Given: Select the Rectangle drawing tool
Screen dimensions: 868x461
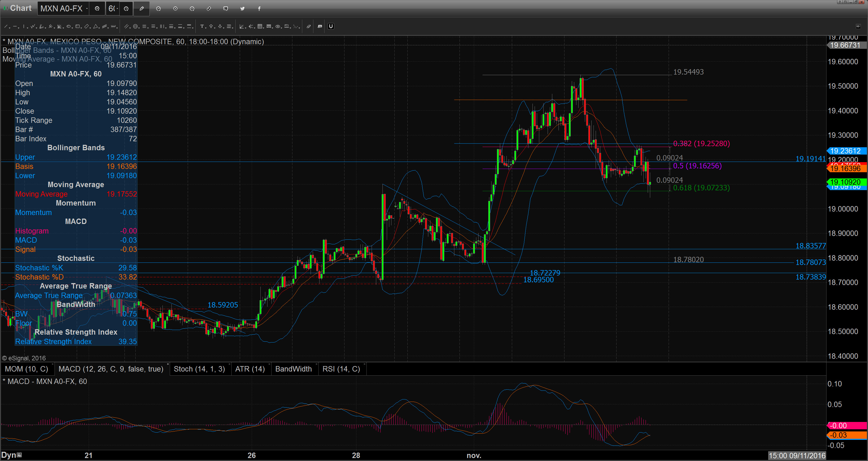Looking at the screenshot, I should (78, 26).
